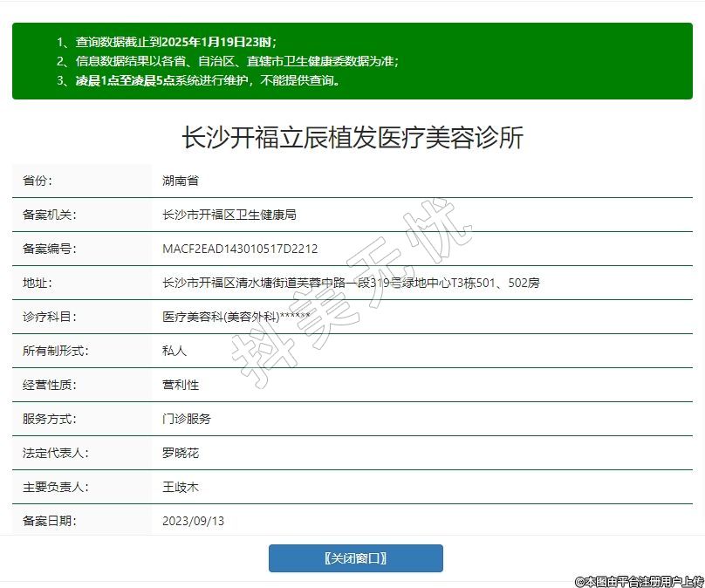Select the address text with 绿地中心T3栋
Image resolution: width=705 pixels, height=588 pixels.
[351, 283]
